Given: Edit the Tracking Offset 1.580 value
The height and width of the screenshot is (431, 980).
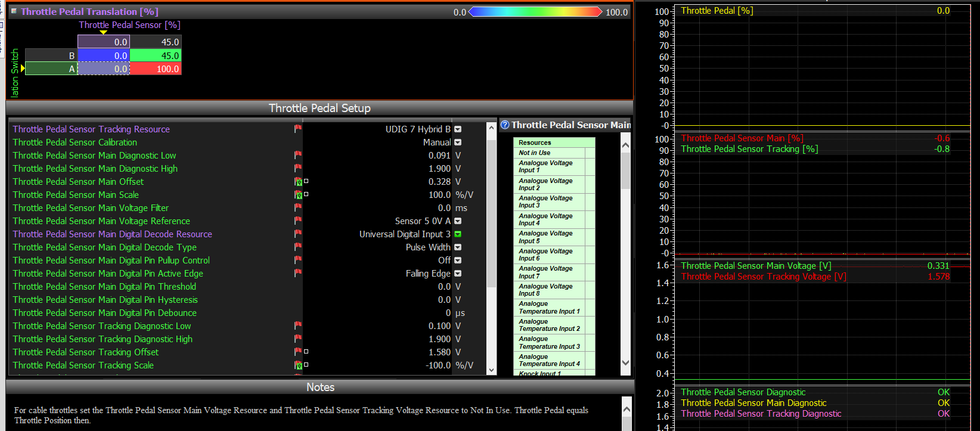Looking at the screenshot, I should [439, 352].
